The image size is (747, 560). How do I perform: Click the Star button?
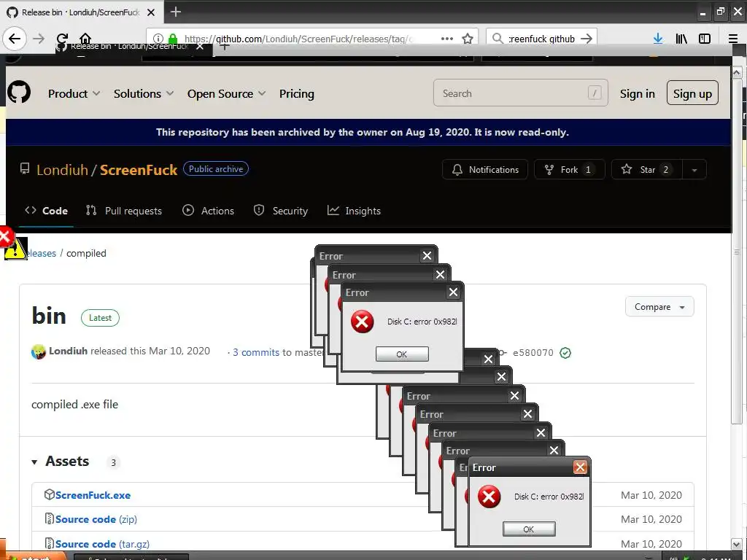(x=647, y=169)
